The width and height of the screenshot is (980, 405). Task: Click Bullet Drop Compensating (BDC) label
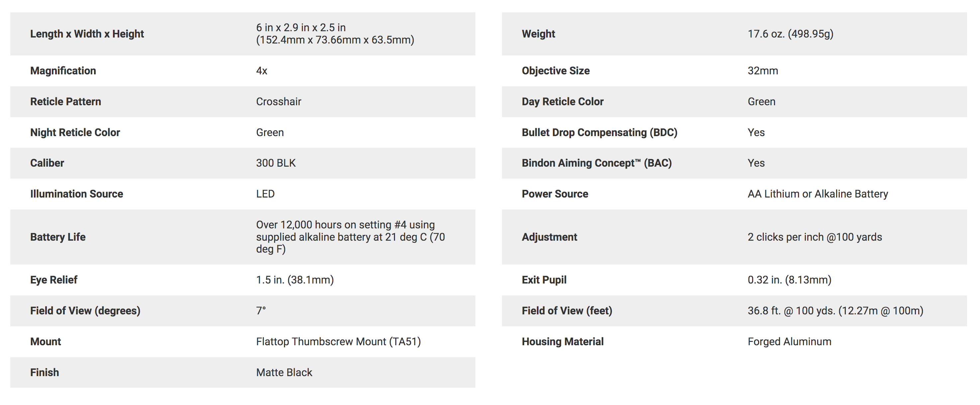600,132
